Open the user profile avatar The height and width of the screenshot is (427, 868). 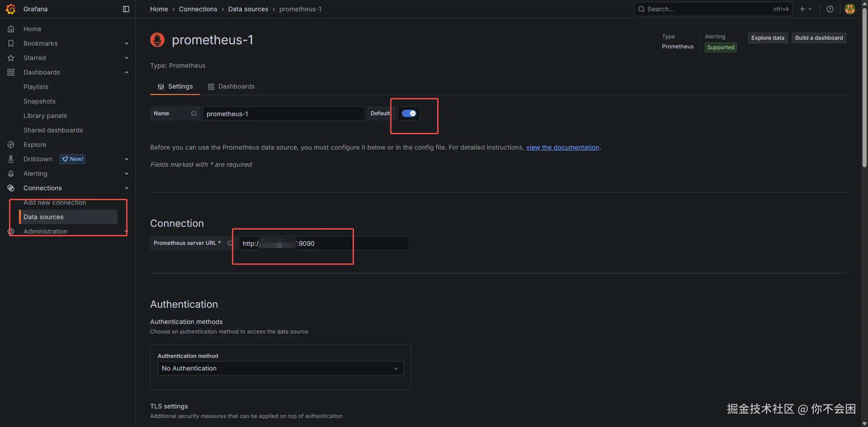850,9
